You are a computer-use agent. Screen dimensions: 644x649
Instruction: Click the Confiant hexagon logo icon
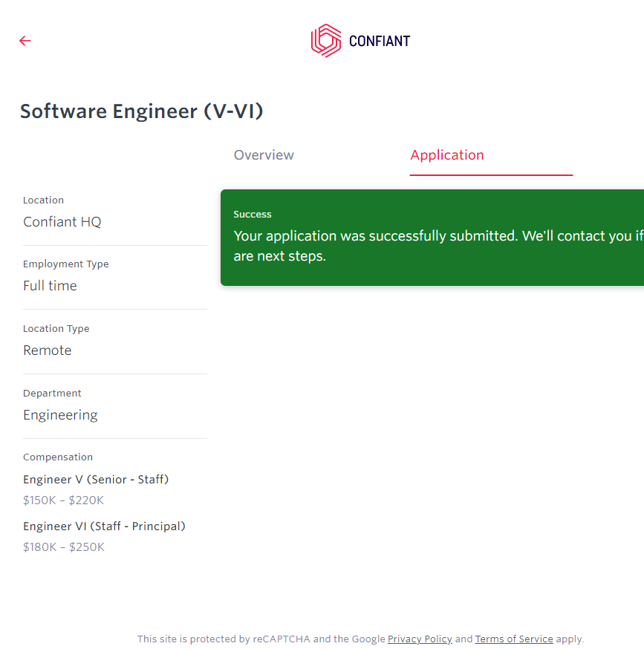(x=325, y=41)
